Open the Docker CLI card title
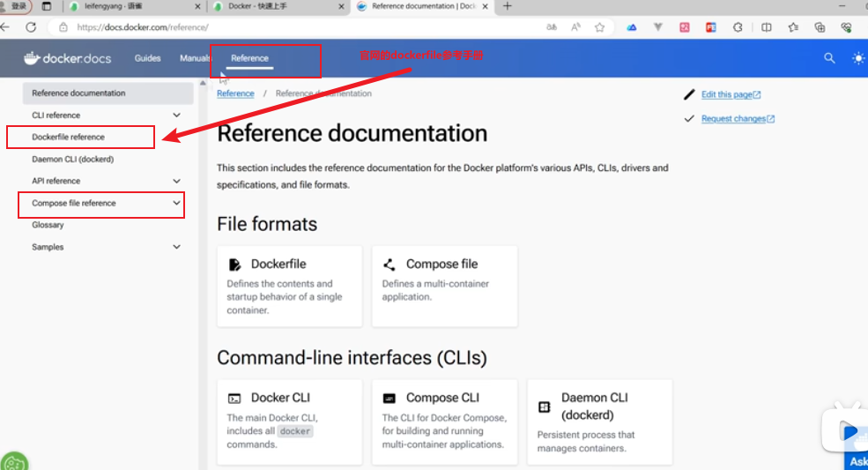The image size is (868, 470). (280, 398)
